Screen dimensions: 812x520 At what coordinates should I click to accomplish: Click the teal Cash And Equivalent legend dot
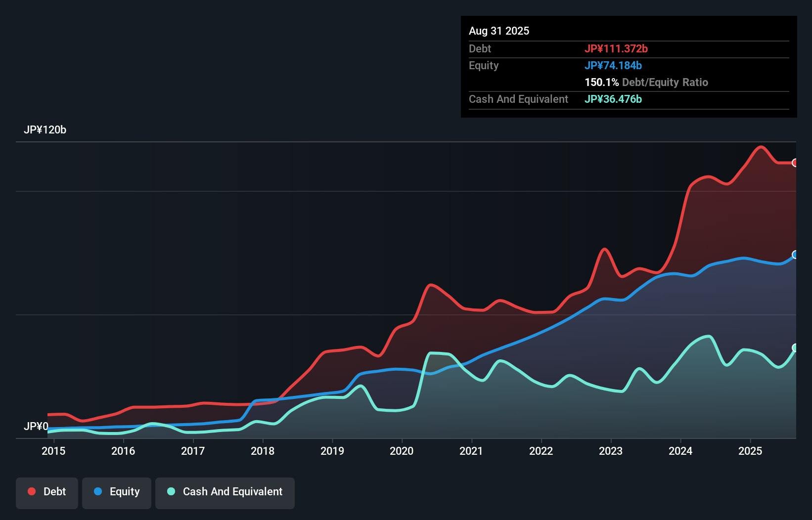coord(171,492)
